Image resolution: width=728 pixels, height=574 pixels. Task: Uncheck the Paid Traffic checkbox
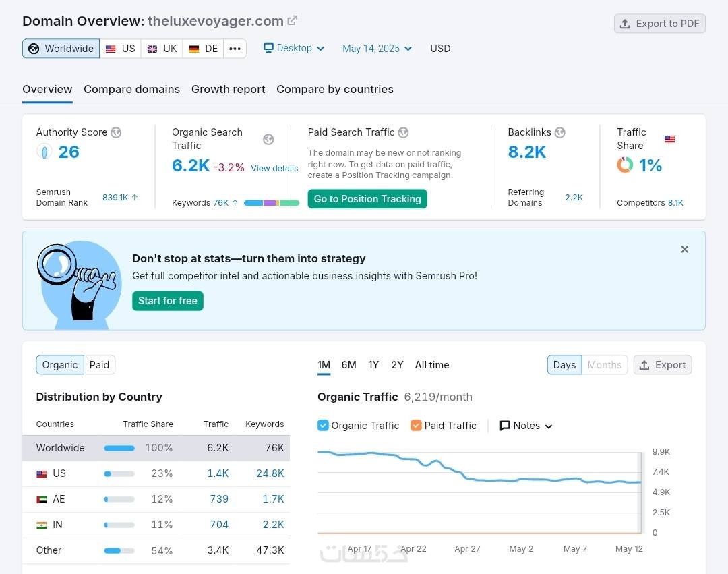[416, 426]
